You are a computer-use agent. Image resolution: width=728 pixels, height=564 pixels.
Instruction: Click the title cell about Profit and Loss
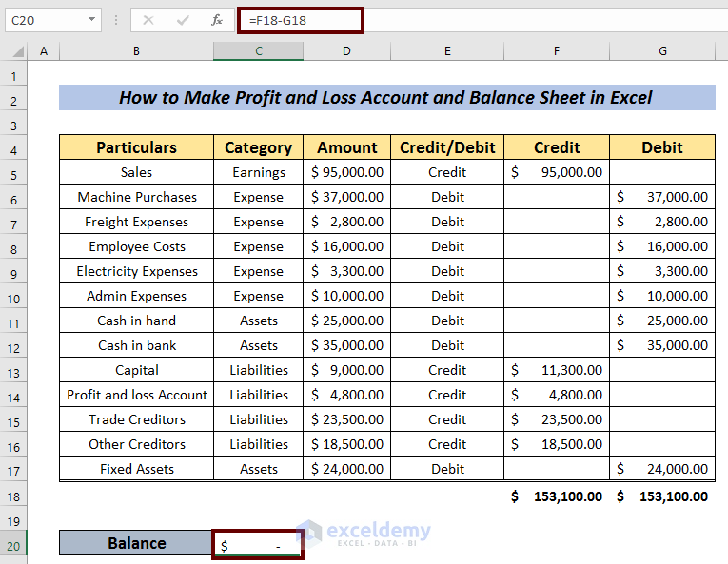tap(387, 97)
